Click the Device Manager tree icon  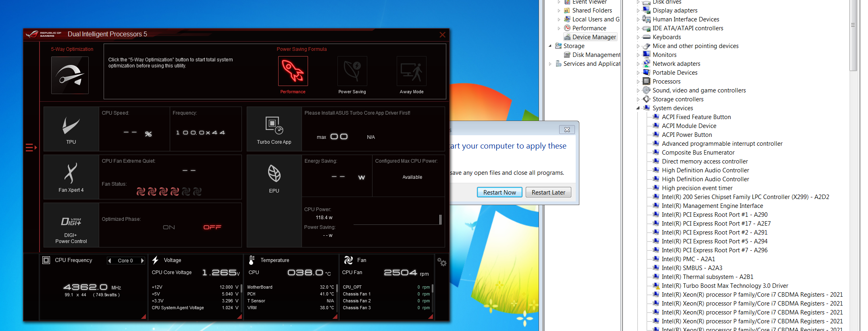click(567, 37)
